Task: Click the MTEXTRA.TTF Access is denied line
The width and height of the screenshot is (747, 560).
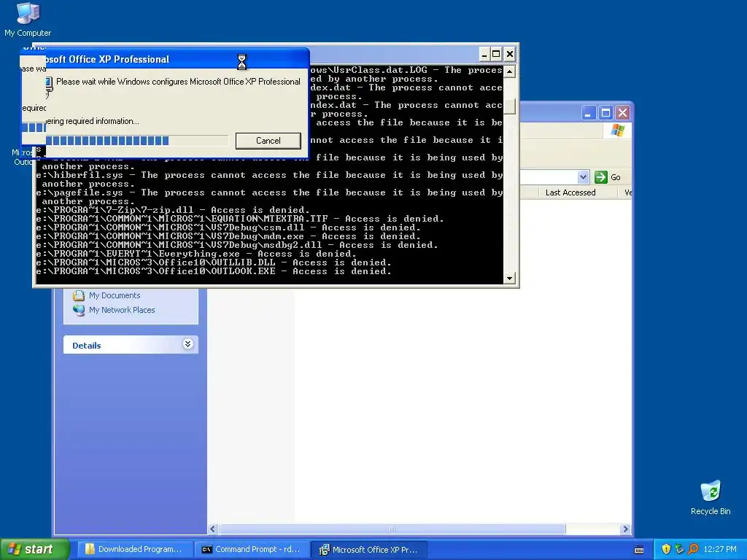Action: [x=240, y=219]
